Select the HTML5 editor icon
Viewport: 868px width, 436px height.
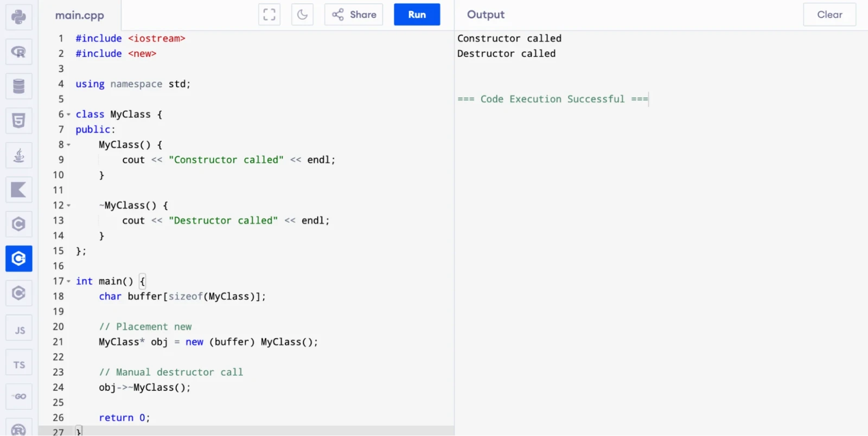[x=19, y=121]
